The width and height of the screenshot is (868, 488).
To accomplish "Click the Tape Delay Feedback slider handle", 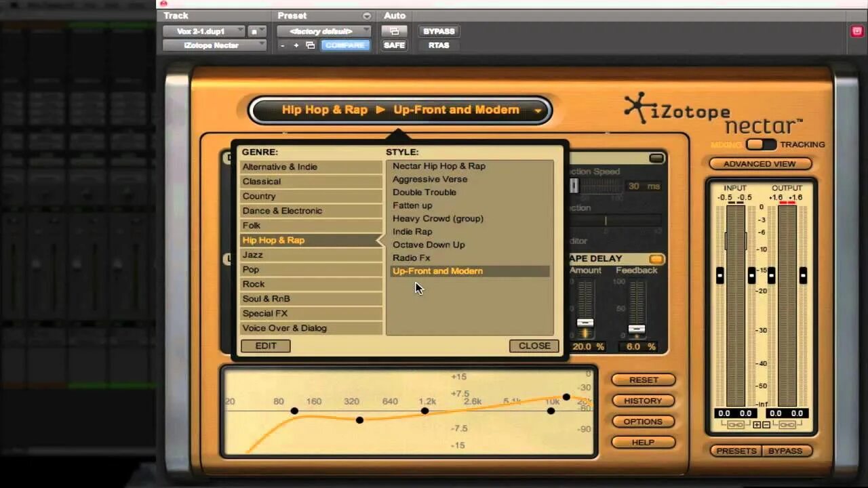I will point(636,329).
